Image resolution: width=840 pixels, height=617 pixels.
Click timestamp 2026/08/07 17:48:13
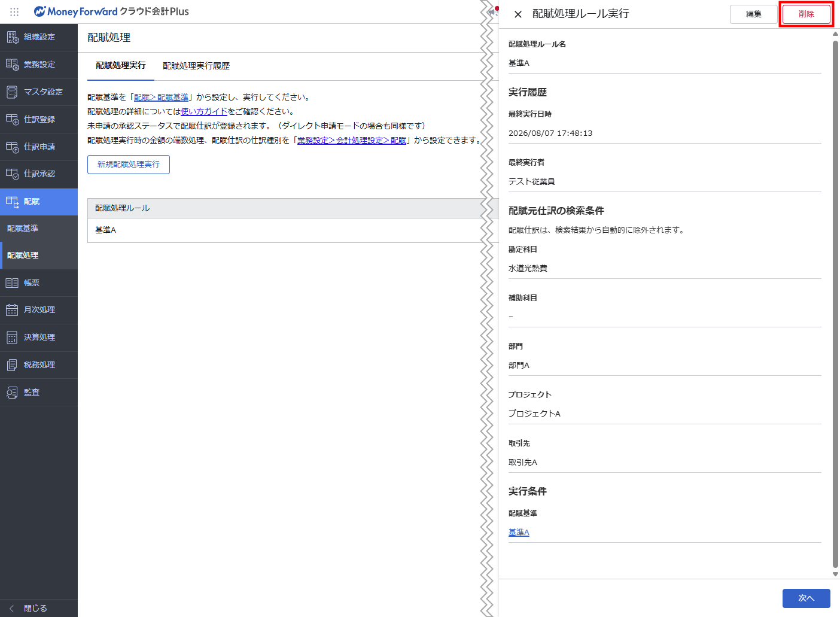(x=550, y=133)
